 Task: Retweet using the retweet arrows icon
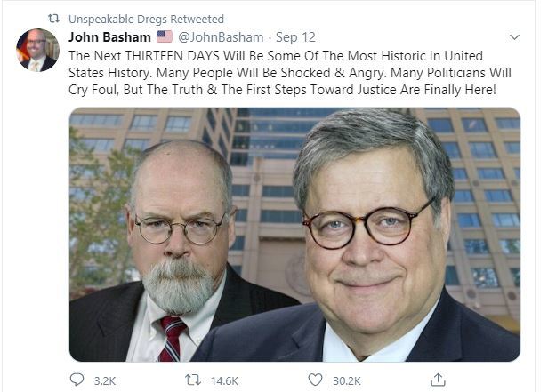click(x=193, y=380)
